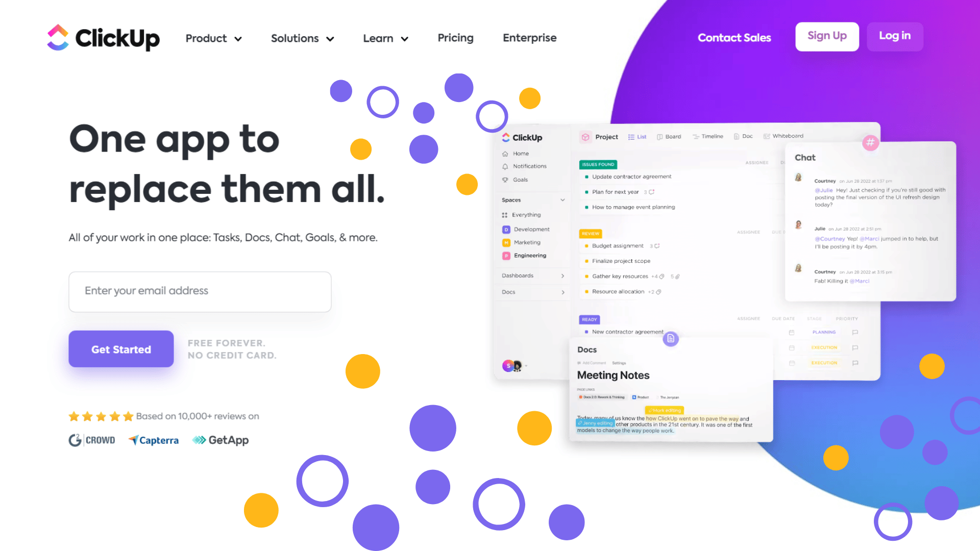Expand the Spaces section chevron

pos(562,200)
